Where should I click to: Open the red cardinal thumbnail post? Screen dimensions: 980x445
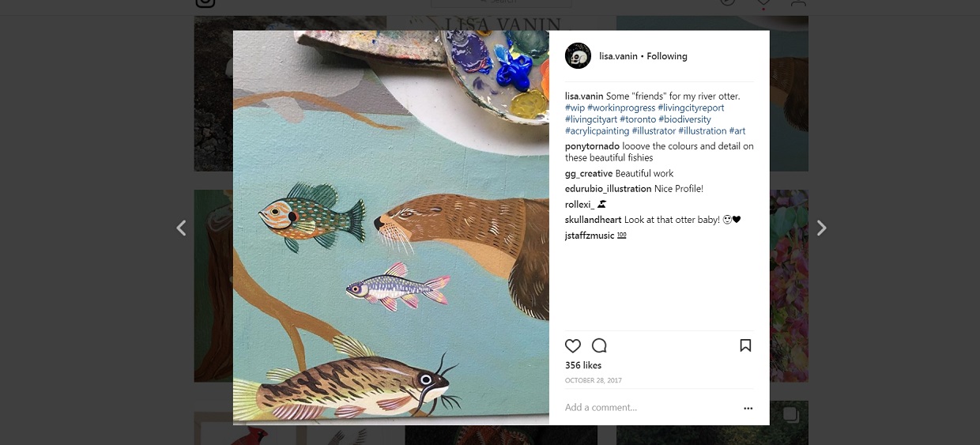pyautogui.click(x=245, y=432)
